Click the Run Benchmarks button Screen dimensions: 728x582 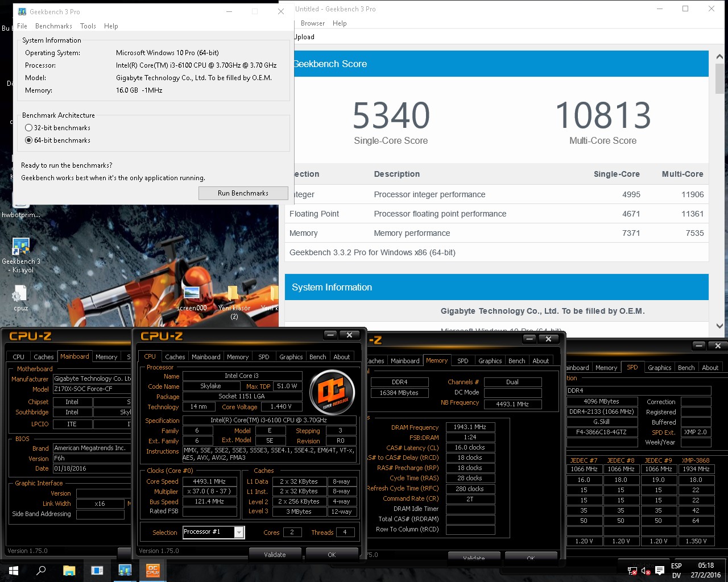(243, 193)
